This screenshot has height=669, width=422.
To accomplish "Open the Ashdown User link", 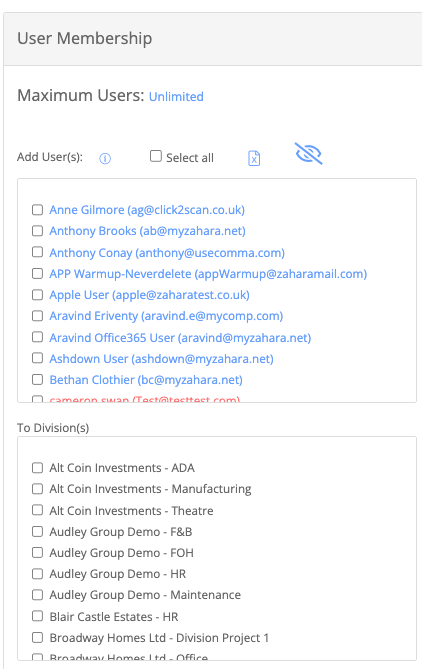I will pyautogui.click(x=161, y=359).
